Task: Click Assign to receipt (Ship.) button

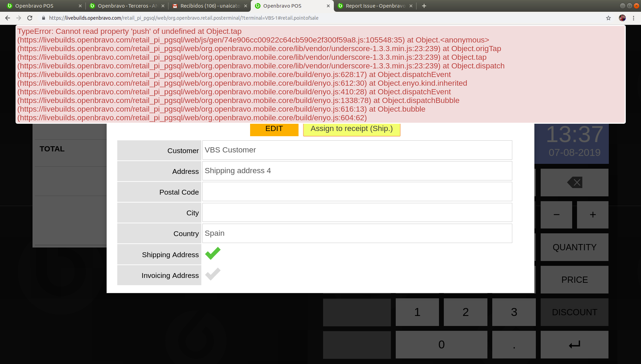Action: point(352,129)
